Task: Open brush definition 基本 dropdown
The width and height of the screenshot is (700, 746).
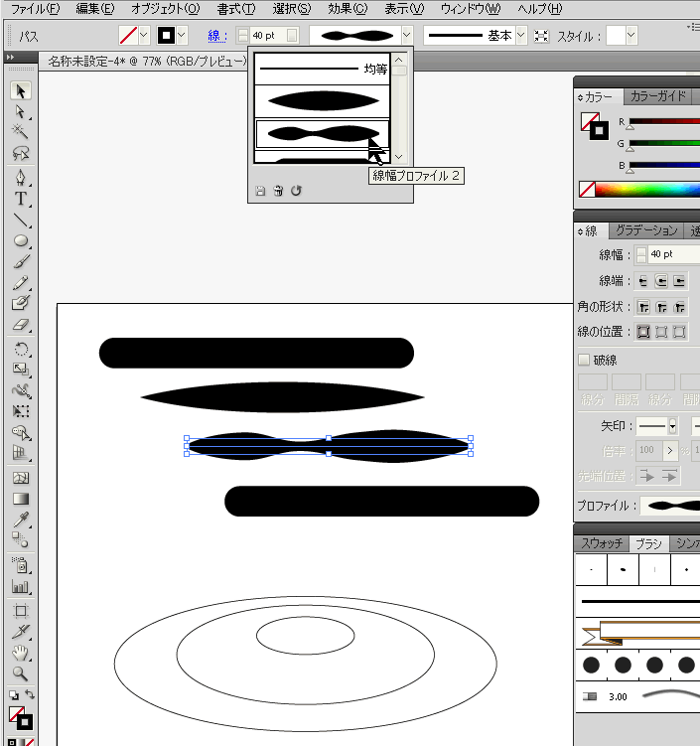Action: [521, 35]
